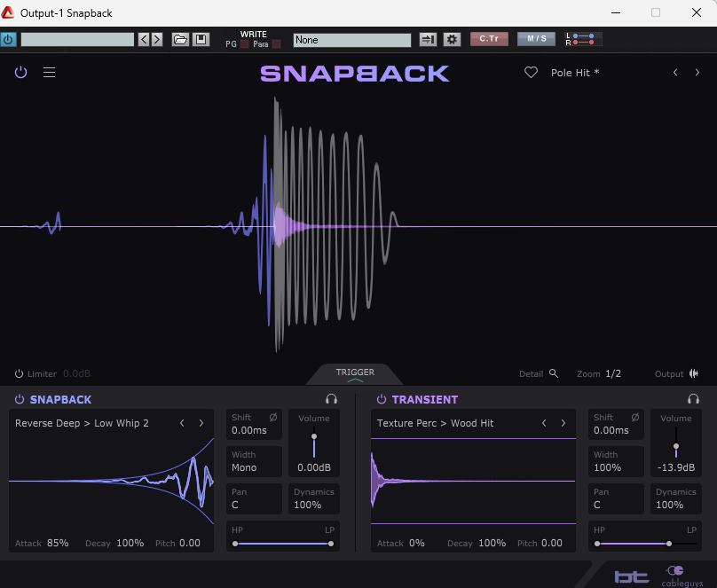Click Transient Dynamics 100% value
The image size is (717, 588).
click(669, 505)
